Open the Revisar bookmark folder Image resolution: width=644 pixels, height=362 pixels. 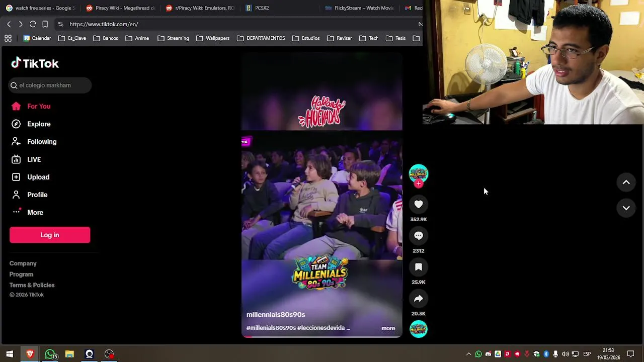[x=339, y=38]
